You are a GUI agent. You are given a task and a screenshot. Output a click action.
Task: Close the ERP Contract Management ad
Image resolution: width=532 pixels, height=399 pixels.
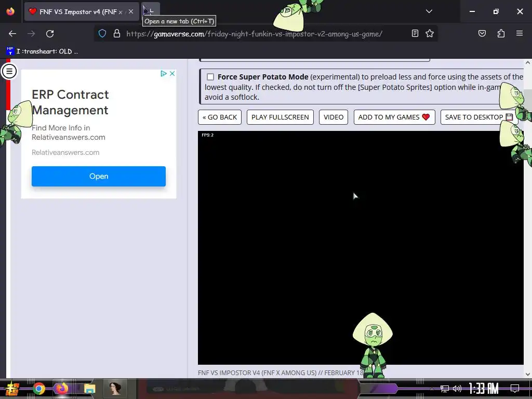[172, 73]
